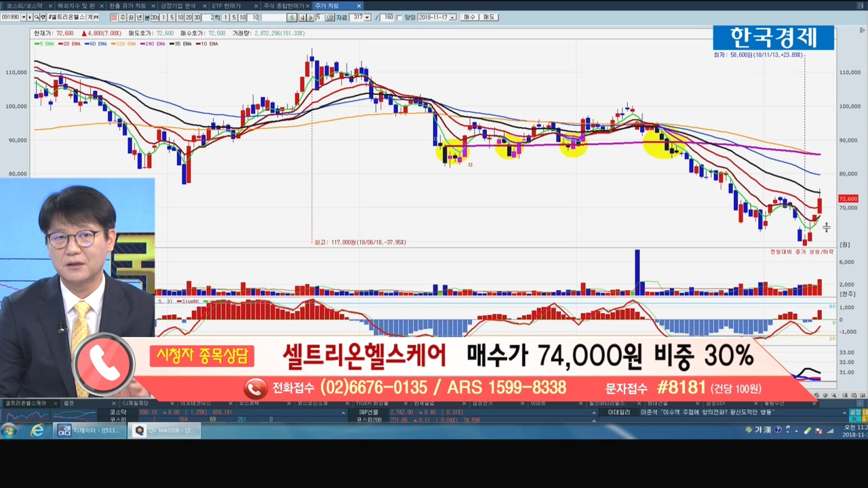Click the 매도 sell button

click(488, 17)
